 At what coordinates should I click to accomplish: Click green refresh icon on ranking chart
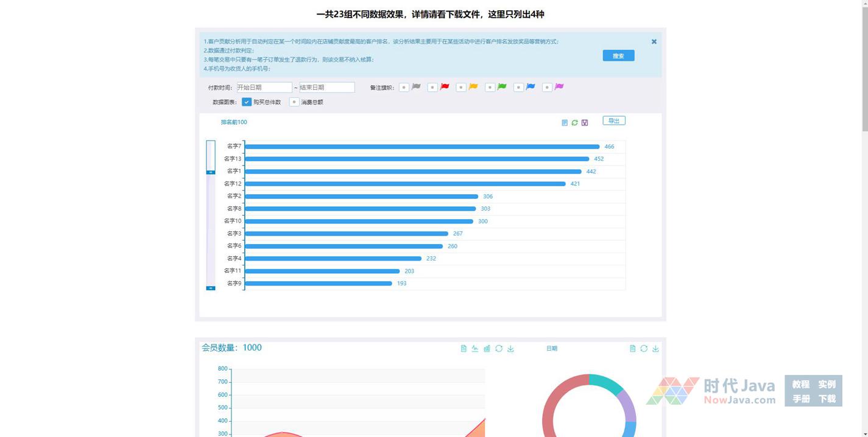(574, 123)
